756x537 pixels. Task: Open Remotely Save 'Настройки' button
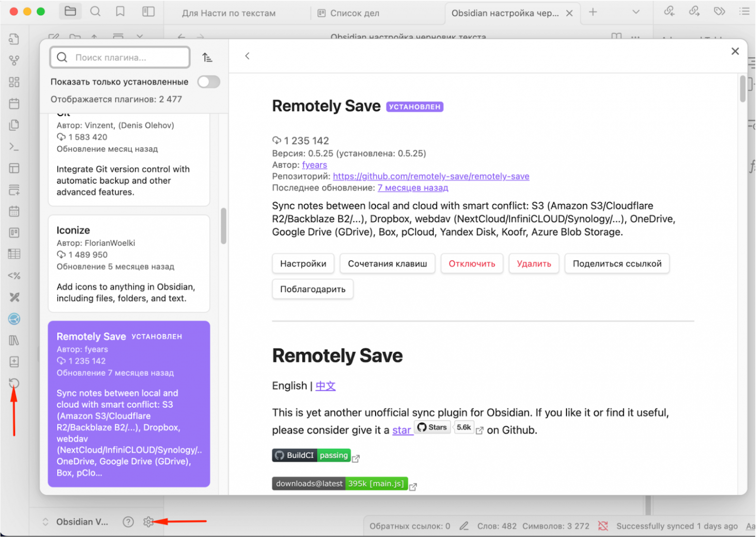pyautogui.click(x=303, y=263)
